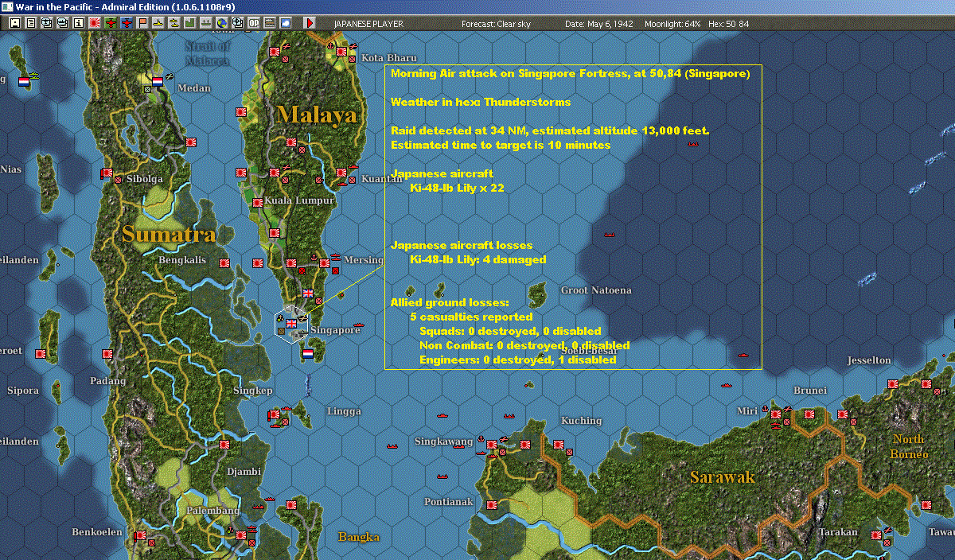The width and height of the screenshot is (955, 560).
Task: Select the Japanese flag base at Sibolga
Action: point(107,173)
